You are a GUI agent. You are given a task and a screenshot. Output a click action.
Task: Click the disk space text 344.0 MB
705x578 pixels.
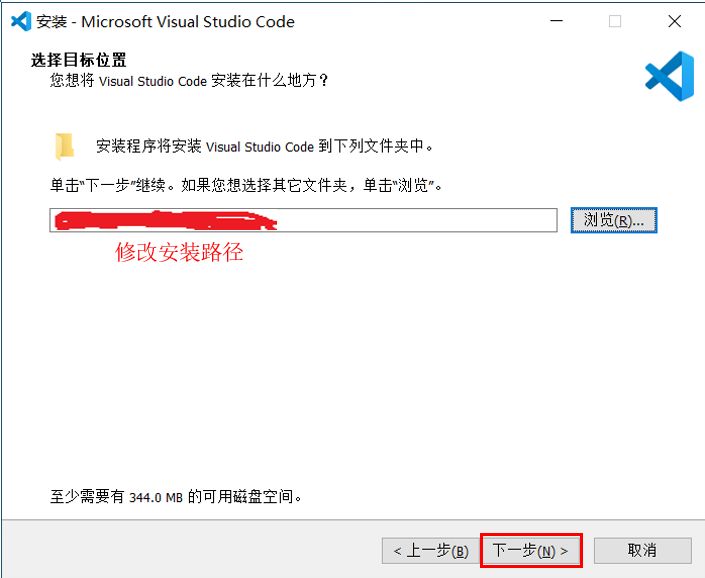click(156, 498)
